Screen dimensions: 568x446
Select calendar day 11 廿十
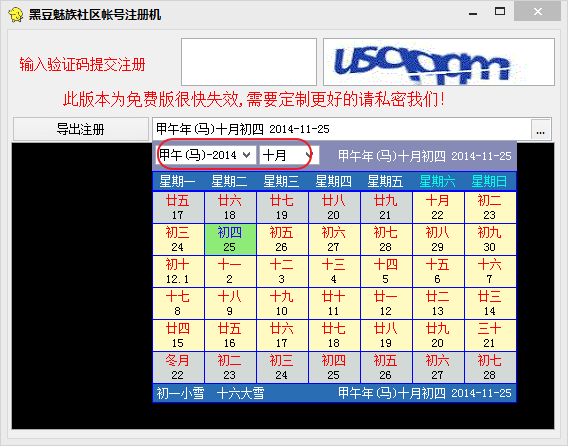[x=334, y=303]
